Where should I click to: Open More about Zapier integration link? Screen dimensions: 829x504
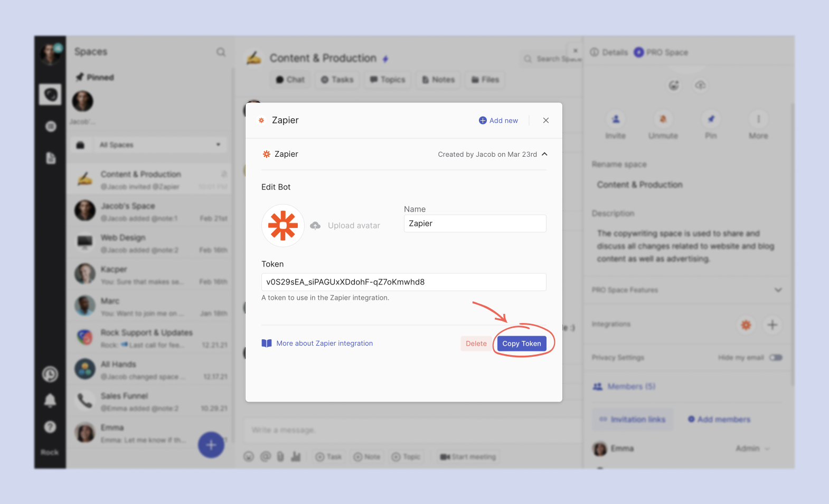(x=324, y=344)
